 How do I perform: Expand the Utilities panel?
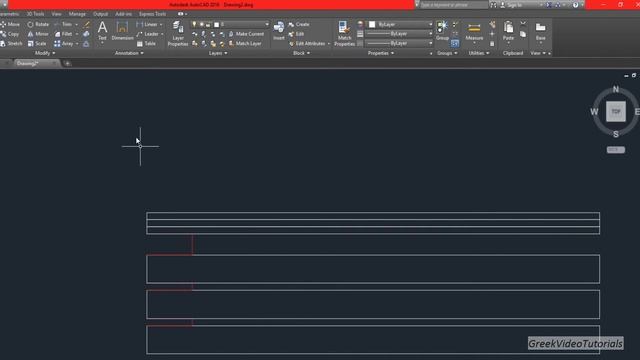tap(479, 53)
